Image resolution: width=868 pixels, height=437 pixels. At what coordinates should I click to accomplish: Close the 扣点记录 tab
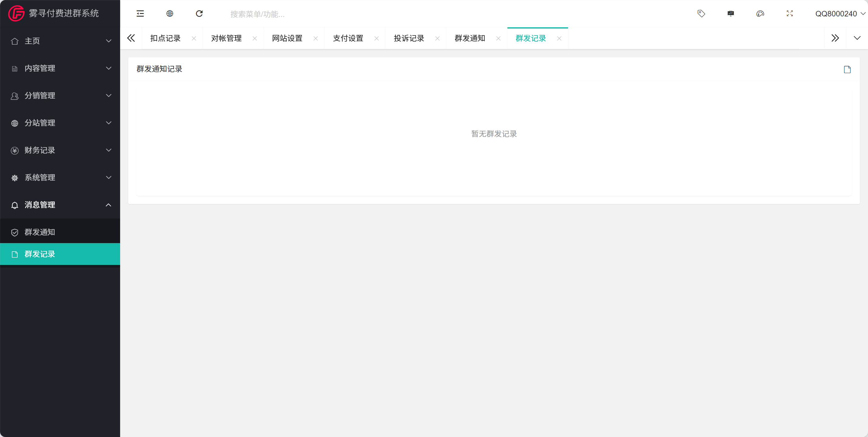click(x=194, y=39)
